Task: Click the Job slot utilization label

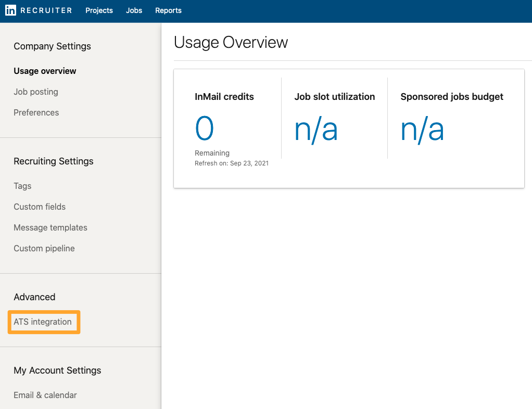Action: coord(335,97)
